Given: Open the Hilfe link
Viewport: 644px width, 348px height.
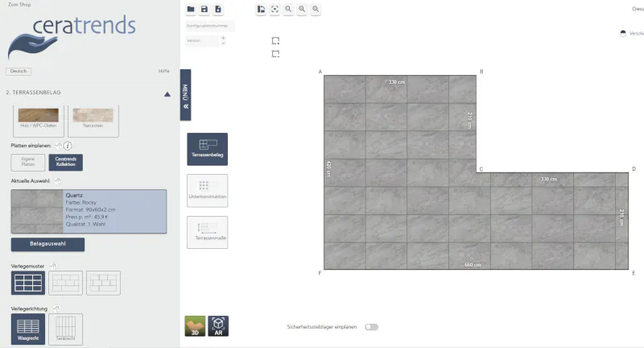Looking at the screenshot, I should coord(163,71).
